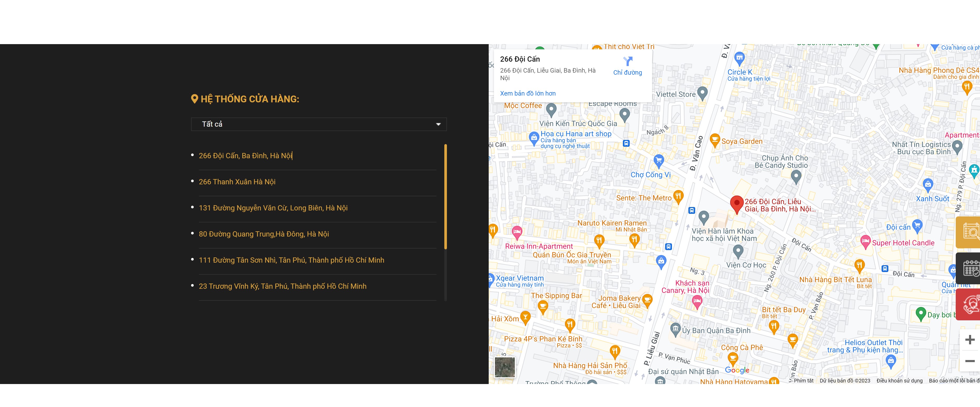
Task: Select 23 Trương Vĩnh Ký Tân Phú address
Action: [282, 286]
